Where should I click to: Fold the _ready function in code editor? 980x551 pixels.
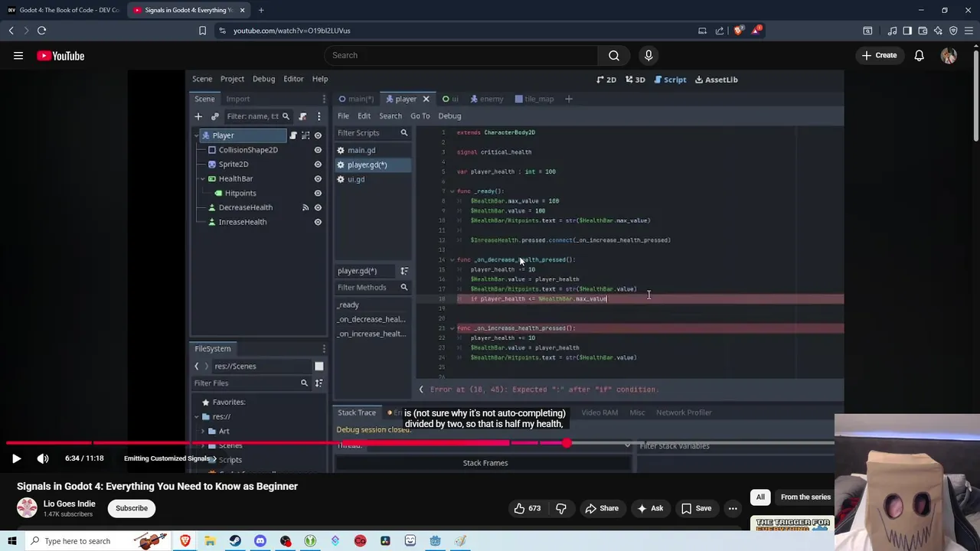click(x=452, y=191)
